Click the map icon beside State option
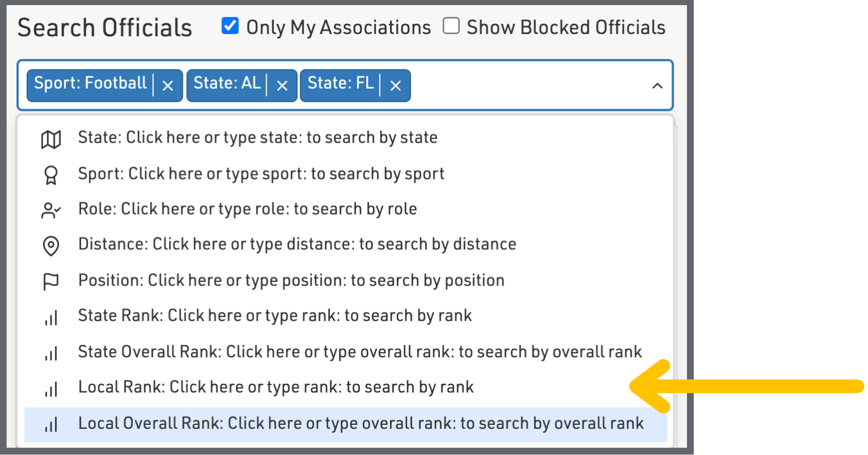The width and height of the screenshot is (868, 455). (51, 139)
